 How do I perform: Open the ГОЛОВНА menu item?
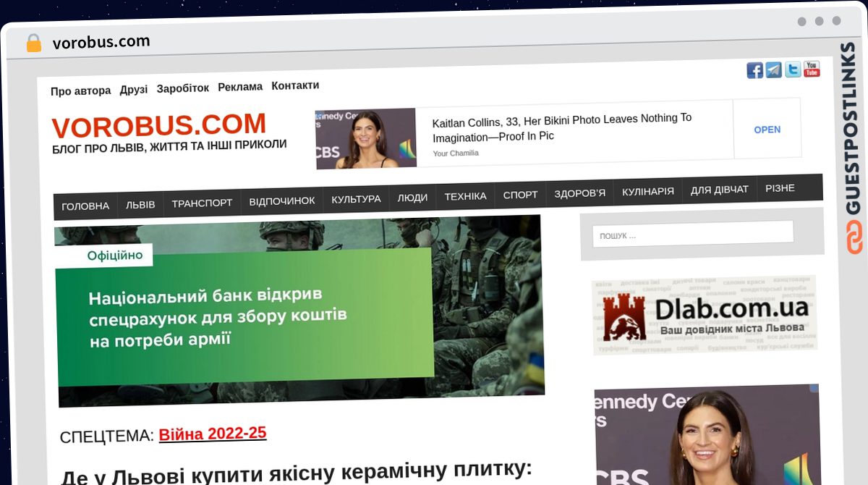click(85, 206)
